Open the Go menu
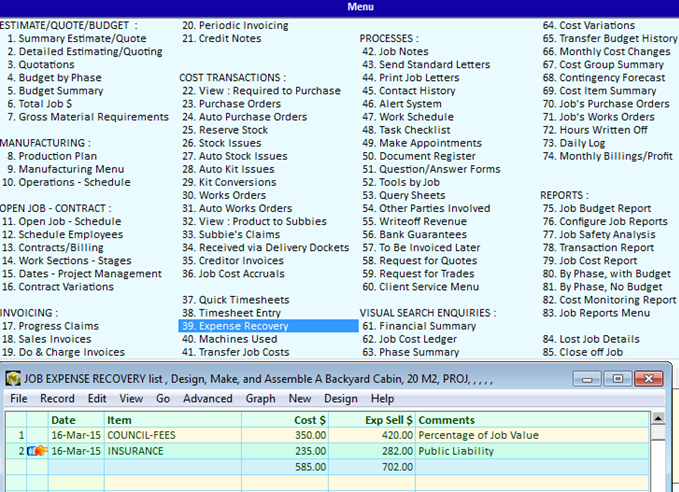This screenshot has width=679, height=492. (x=163, y=398)
